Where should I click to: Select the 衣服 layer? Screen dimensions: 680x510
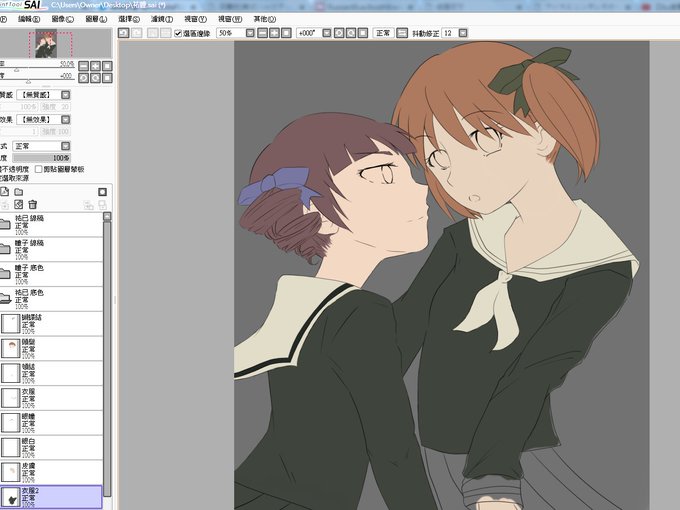(51, 398)
